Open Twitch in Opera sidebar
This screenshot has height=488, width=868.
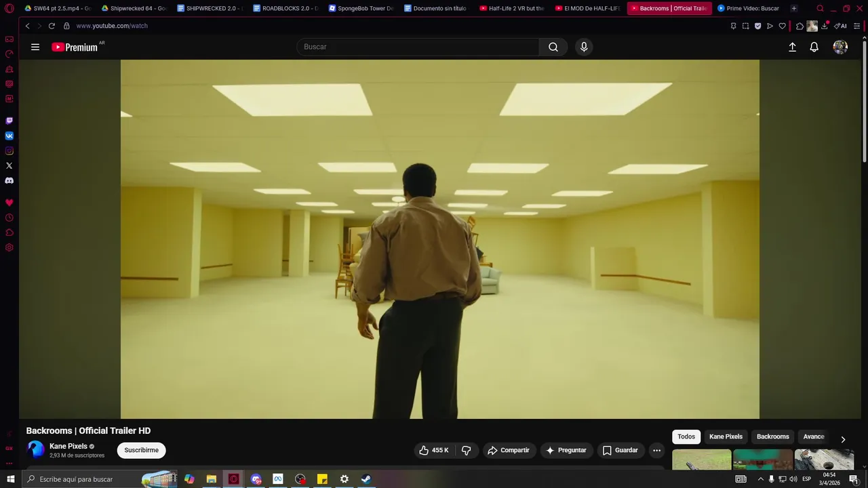[9, 121]
